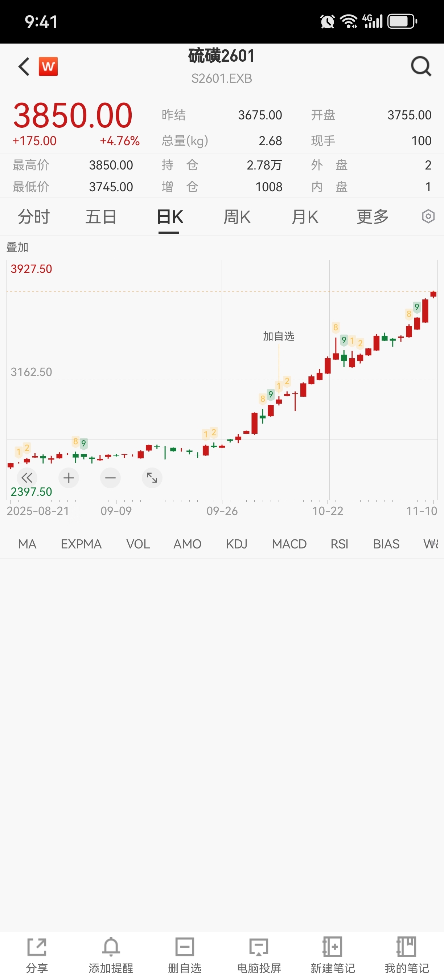This screenshot has height=980, width=444.
Task: Tap 增仓 value 1008
Action: (x=269, y=187)
